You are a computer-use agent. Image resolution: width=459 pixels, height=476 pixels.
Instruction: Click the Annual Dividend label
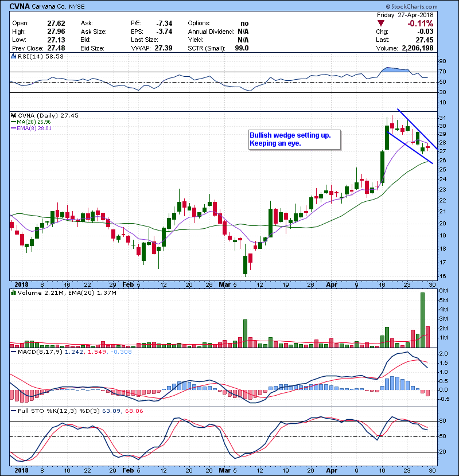tap(211, 32)
